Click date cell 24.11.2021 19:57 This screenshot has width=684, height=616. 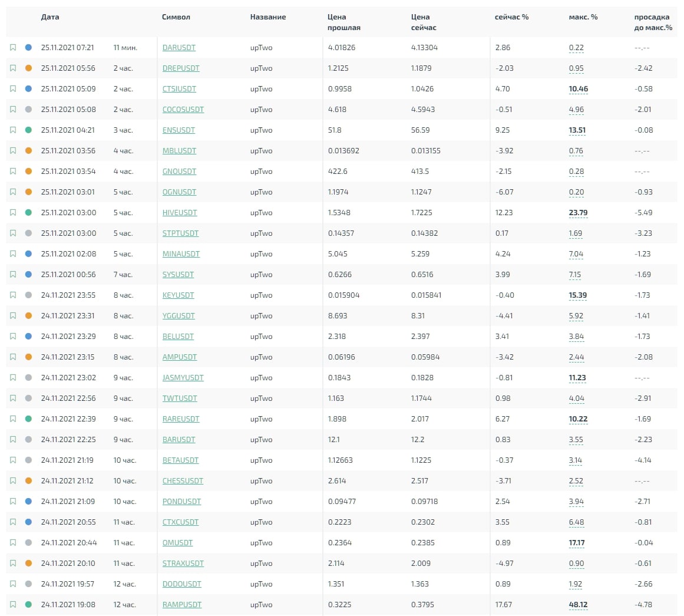point(68,584)
